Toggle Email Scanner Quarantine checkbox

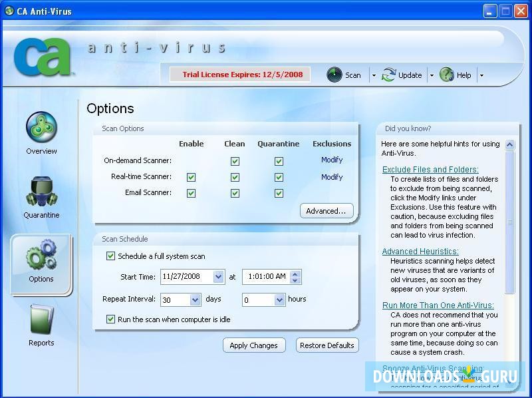tap(279, 193)
